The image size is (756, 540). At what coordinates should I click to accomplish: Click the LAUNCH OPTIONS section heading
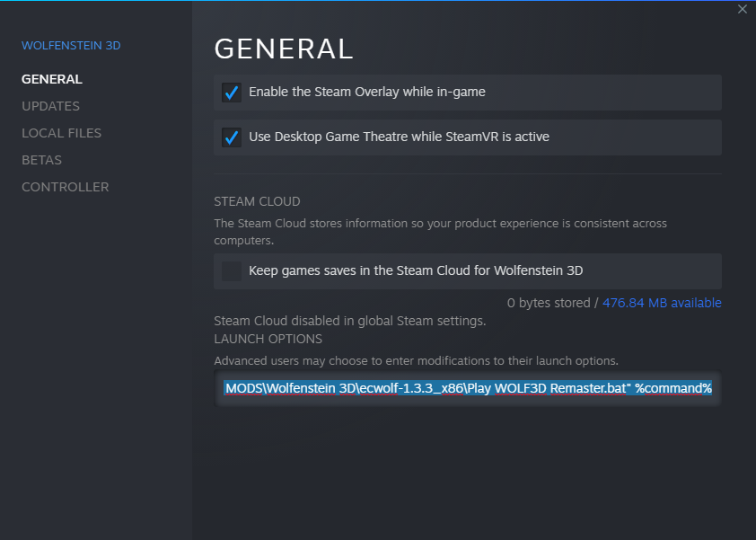[268, 339]
